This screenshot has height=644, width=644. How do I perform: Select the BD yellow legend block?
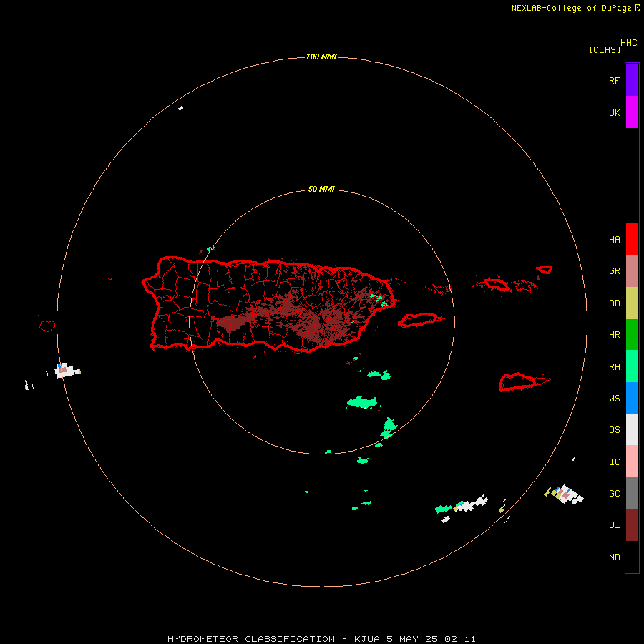coord(632,303)
